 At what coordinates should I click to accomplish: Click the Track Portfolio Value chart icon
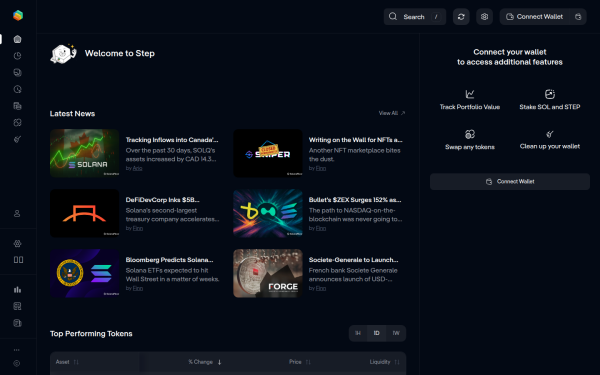point(470,94)
